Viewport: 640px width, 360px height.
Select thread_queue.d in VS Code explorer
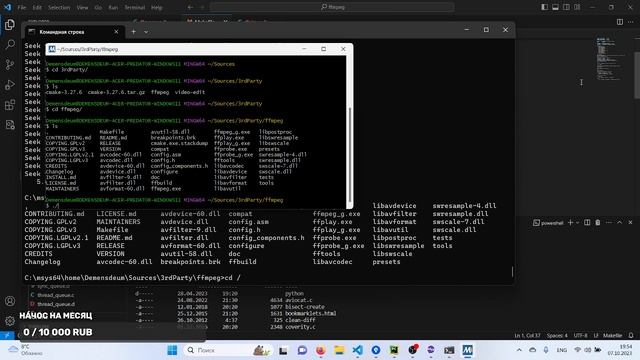tap(56, 304)
